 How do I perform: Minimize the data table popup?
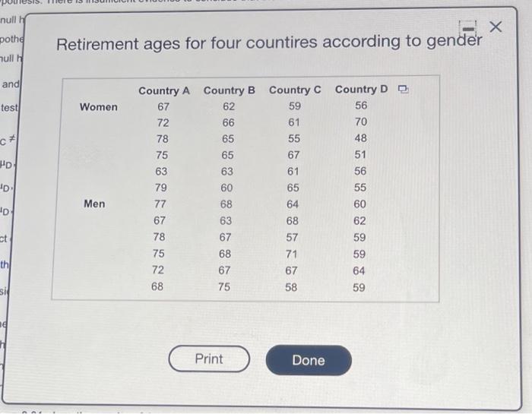[x=468, y=28]
